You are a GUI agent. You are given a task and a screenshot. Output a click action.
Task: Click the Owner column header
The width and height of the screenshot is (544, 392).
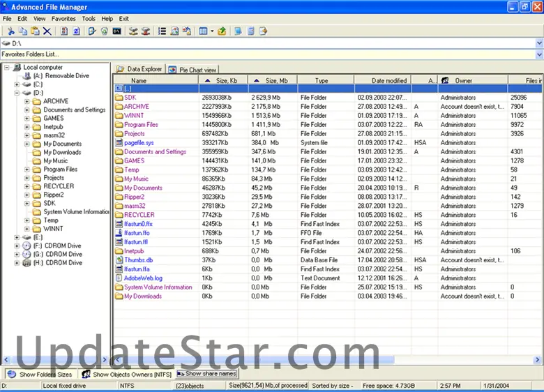464,81
